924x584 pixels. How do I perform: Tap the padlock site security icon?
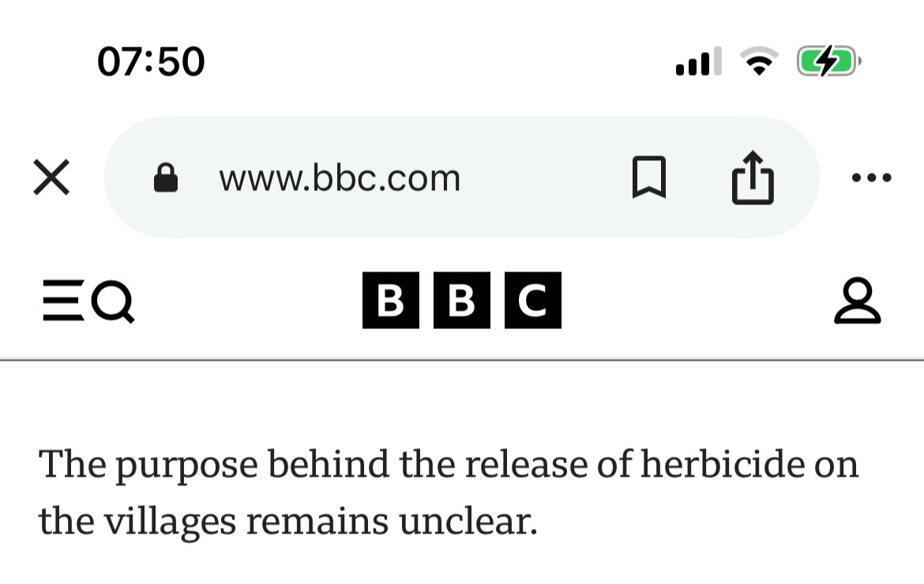(165, 178)
